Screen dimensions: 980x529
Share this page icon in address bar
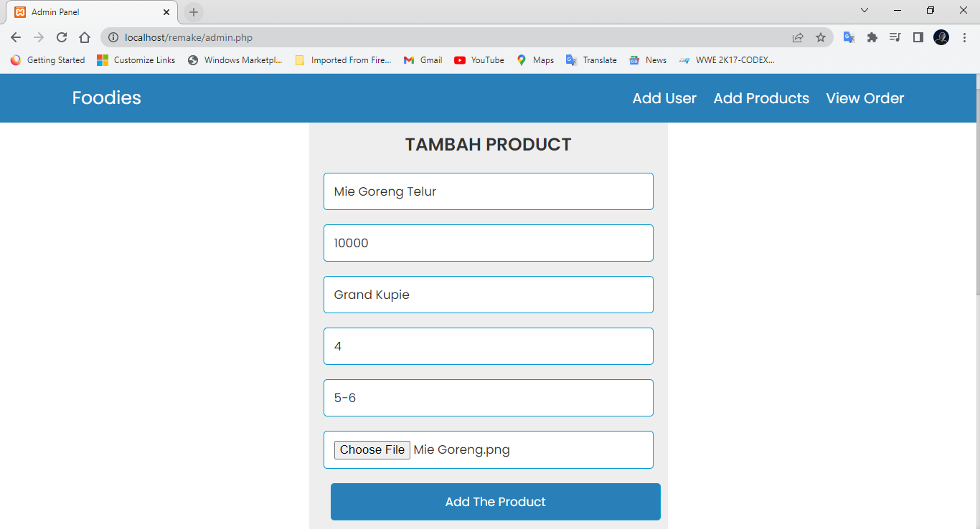pos(798,37)
